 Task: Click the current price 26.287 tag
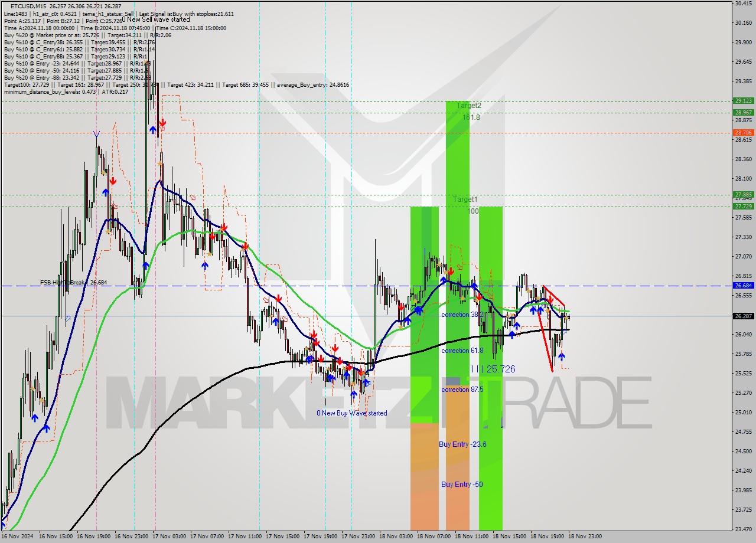tap(743, 316)
